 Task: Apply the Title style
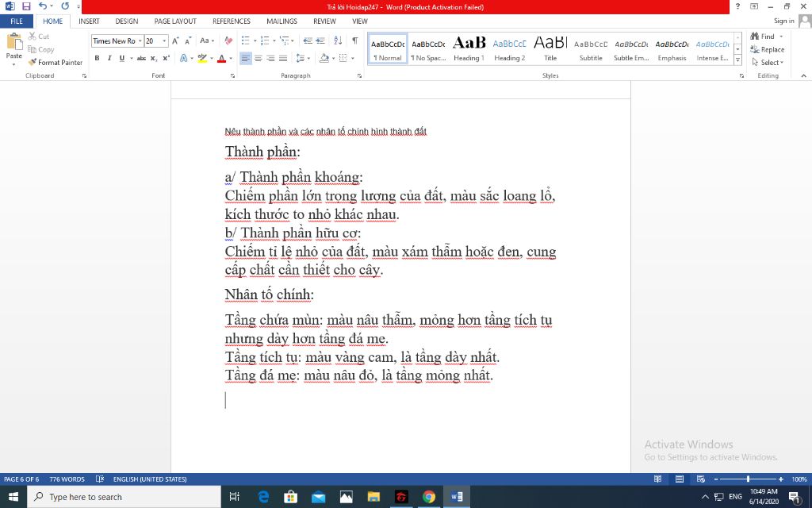550,48
